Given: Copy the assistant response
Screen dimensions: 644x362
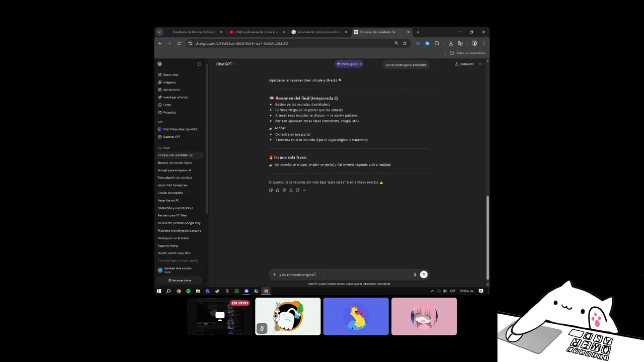Looking at the screenshot, I should (x=271, y=190).
